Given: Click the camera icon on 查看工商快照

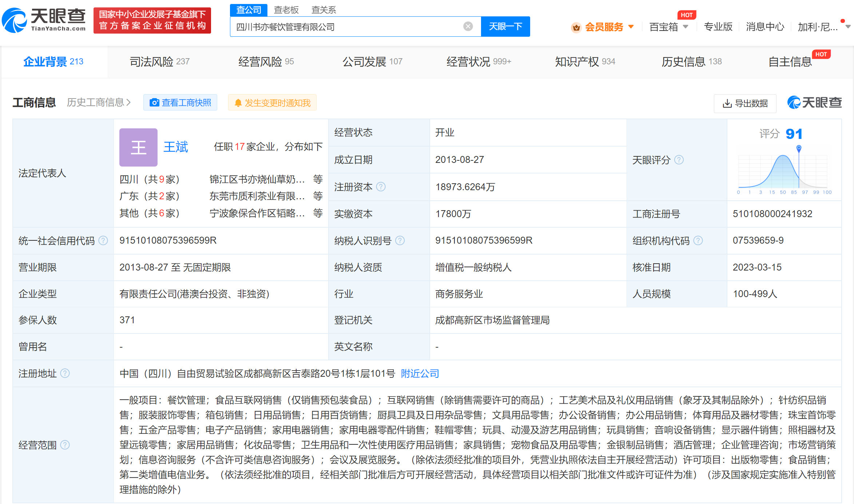Looking at the screenshot, I should pyautogui.click(x=155, y=103).
